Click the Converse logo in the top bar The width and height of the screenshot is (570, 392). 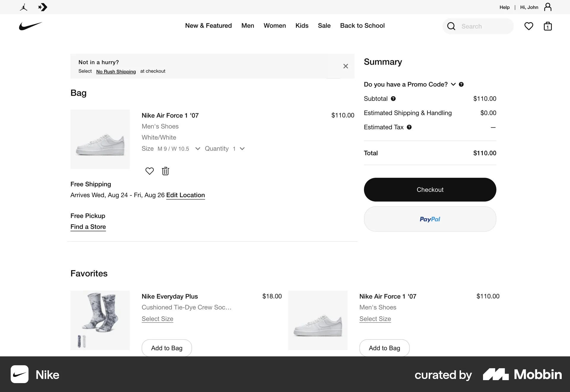tap(43, 7)
